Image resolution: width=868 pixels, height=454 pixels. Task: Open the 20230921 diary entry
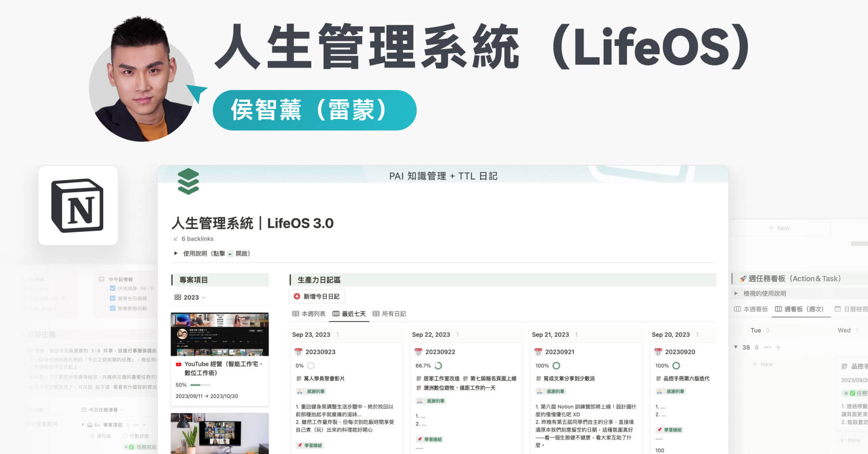point(560,352)
